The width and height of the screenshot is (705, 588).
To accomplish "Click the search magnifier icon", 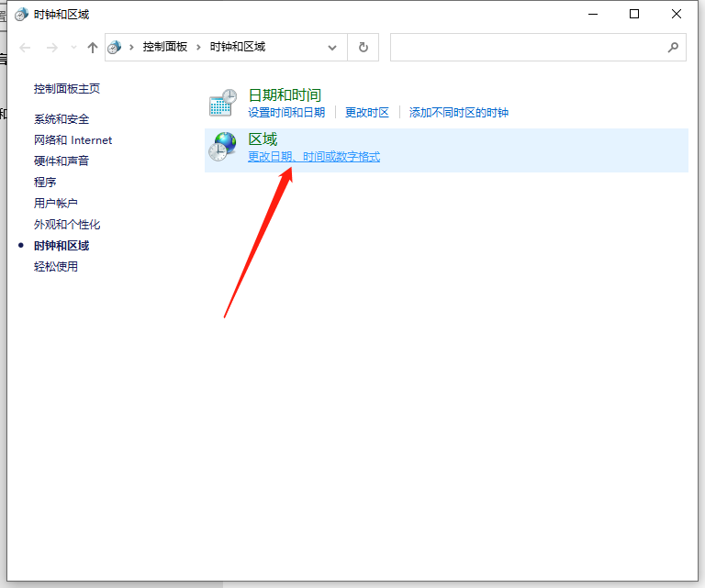I will [673, 47].
